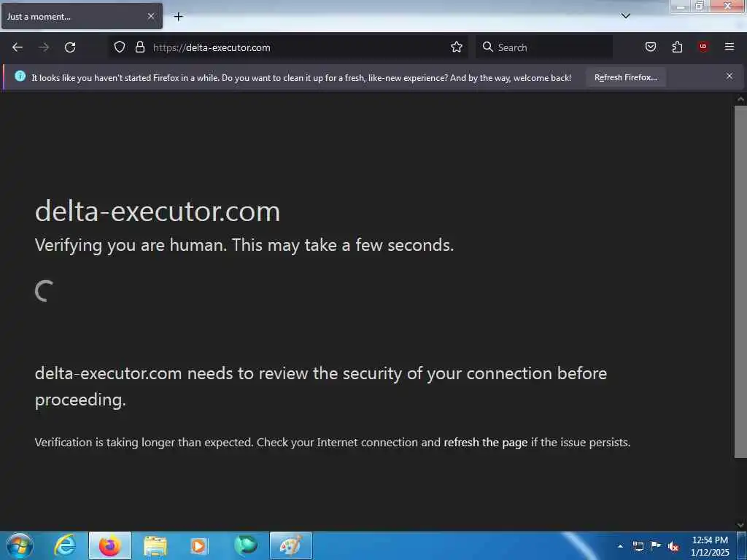Open the uBlock Origin extension
Image resolution: width=747 pixels, height=560 pixels.
pyautogui.click(x=703, y=47)
